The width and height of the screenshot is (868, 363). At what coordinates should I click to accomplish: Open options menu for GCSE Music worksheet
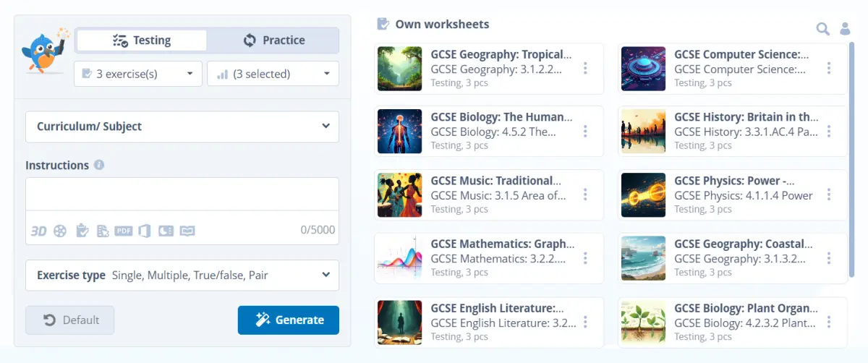(x=585, y=195)
